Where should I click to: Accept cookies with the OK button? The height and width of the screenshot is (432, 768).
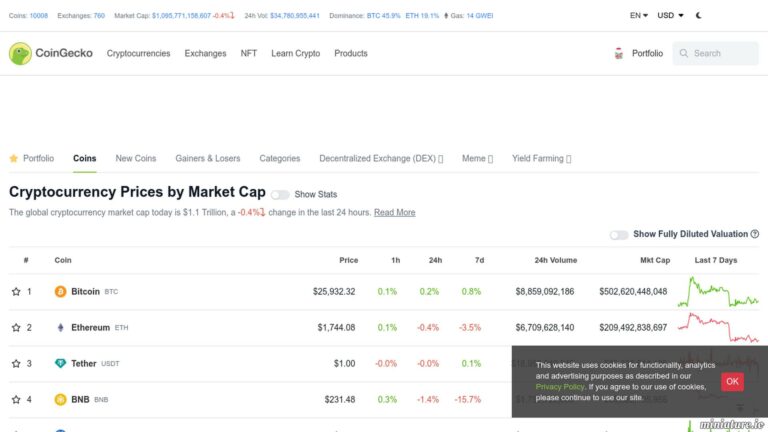(732, 382)
